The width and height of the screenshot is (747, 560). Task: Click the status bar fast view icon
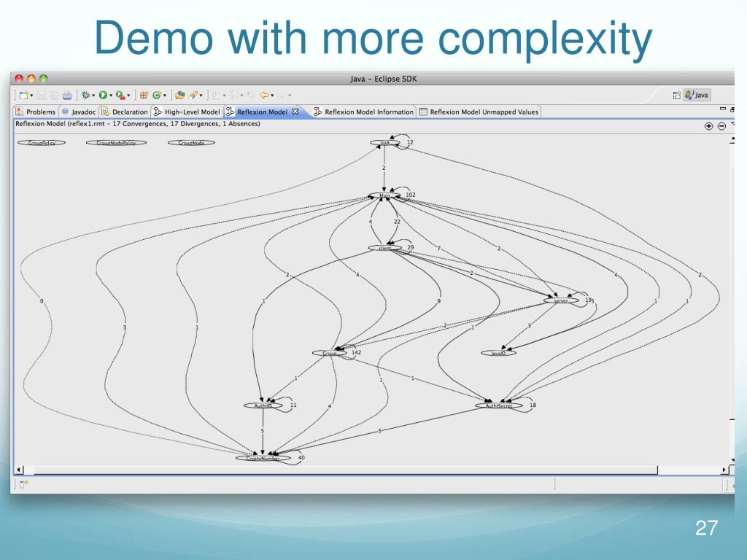pos(24,485)
